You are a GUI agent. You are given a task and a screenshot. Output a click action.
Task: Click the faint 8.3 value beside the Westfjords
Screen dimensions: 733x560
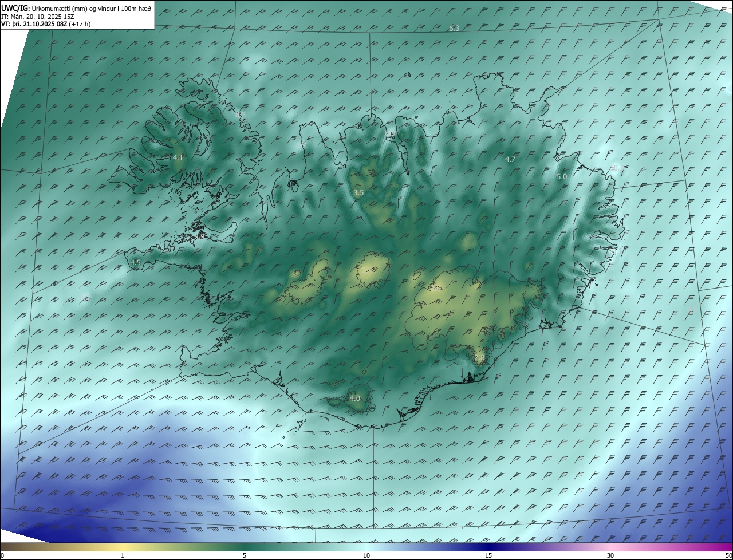[241, 115]
